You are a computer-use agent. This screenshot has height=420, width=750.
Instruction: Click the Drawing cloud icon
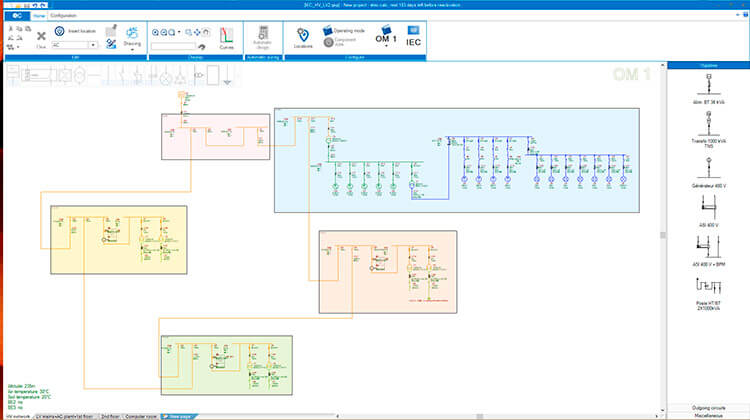tap(132, 33)
